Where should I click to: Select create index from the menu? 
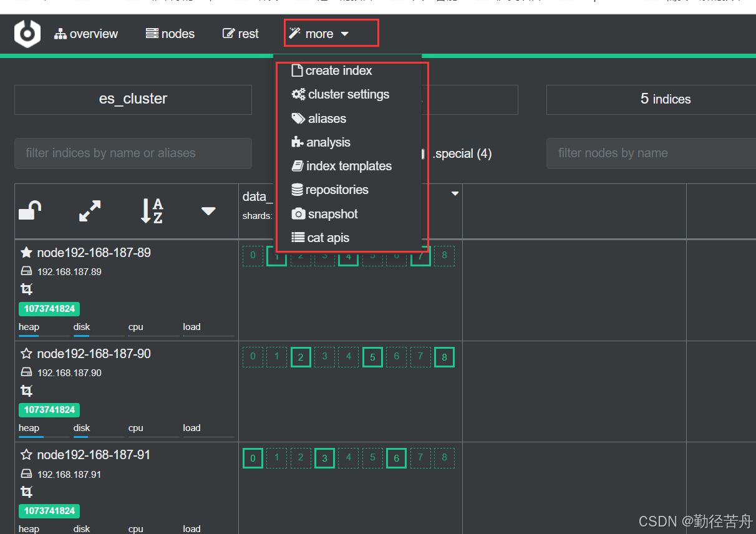coord(332,70)
